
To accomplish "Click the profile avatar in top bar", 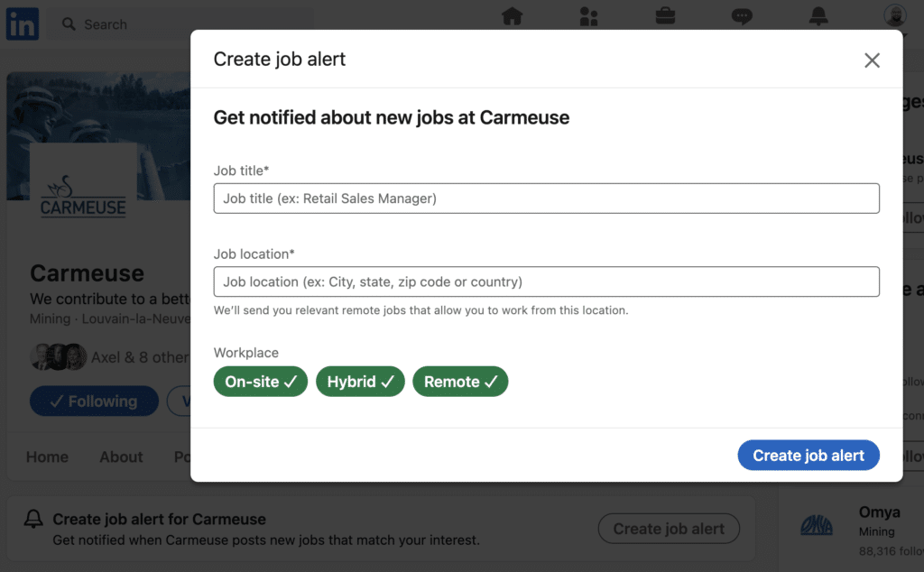I will (x=893, y=16).
